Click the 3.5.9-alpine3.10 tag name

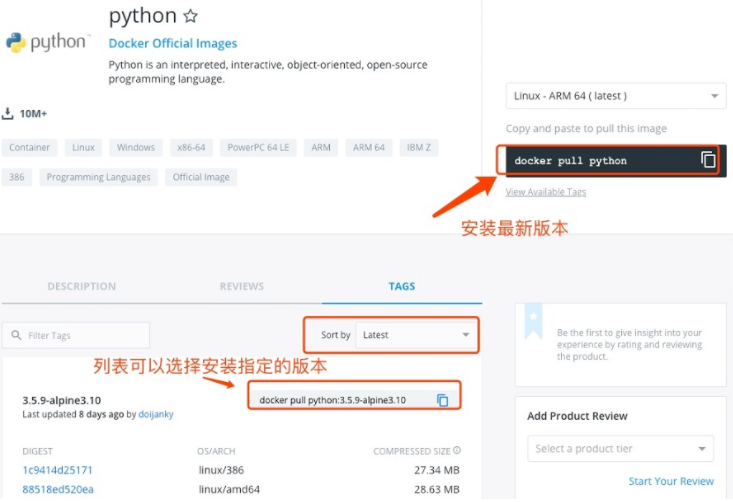[61, 401]
